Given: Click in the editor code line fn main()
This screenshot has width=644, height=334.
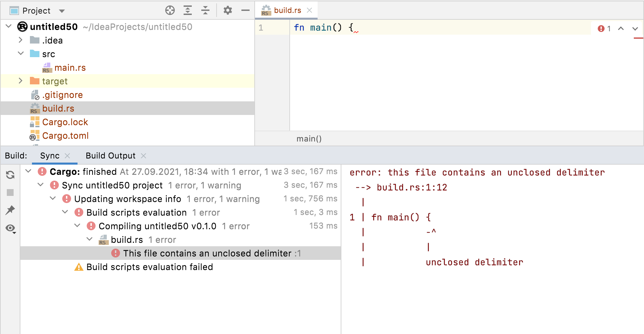Looking at the screenshot, I should [323, 28].
